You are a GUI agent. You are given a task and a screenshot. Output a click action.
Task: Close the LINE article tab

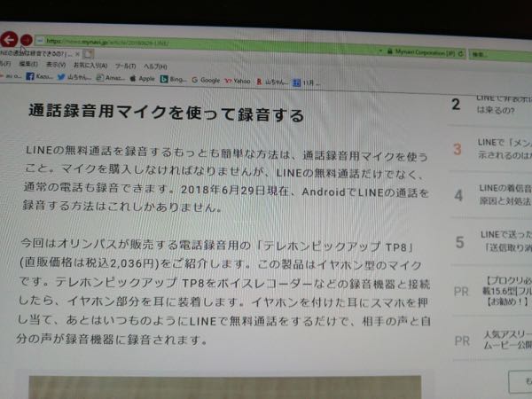[x=77, y=53]
